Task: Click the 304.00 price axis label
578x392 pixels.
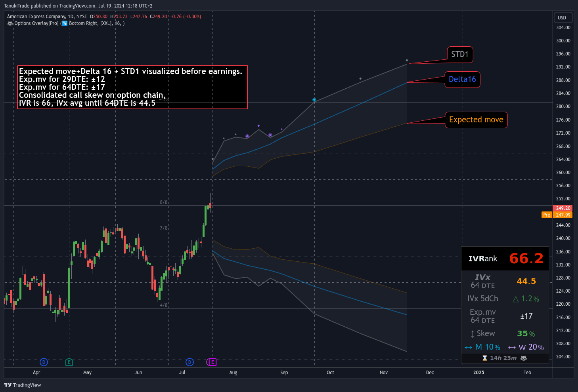Action: [563, 28]
